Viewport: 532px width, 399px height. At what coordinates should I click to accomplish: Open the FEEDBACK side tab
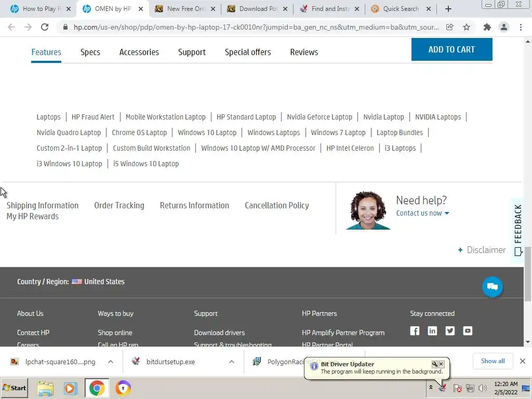point(518,230)
